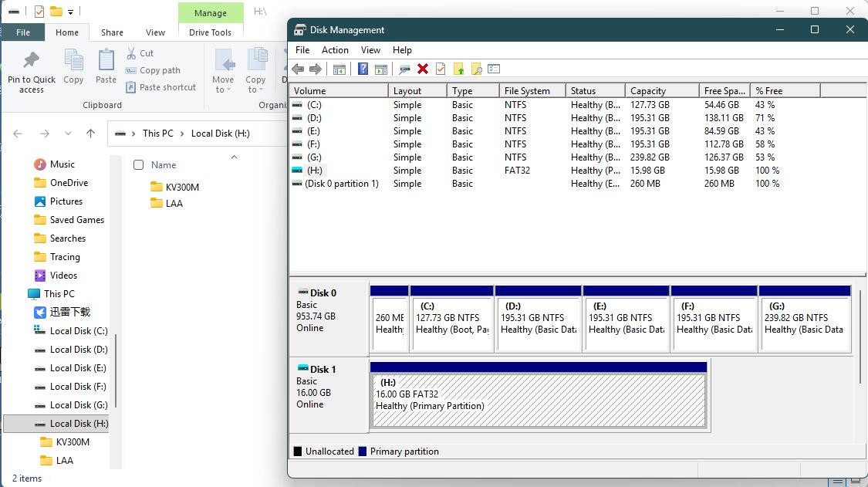Tick the select-all checkbox beside Name
The height and width of the screenshot is (487, 868).
139,164
